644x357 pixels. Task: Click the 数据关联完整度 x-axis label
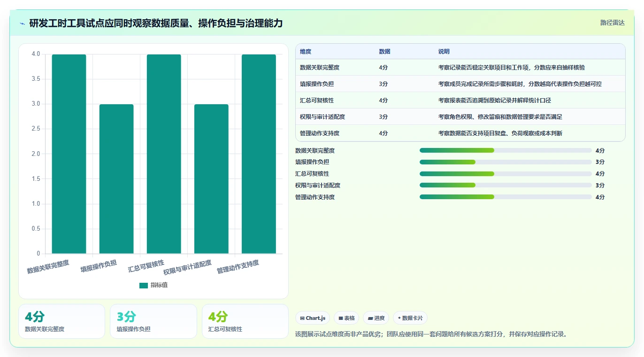click(48, 266)
